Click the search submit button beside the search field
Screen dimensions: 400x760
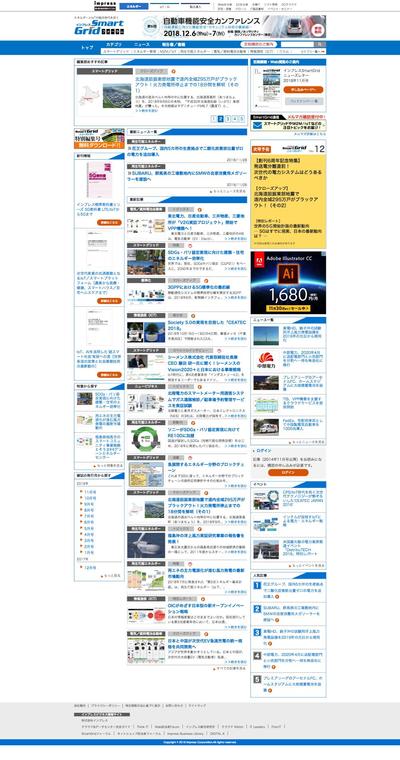pos(320,44)
